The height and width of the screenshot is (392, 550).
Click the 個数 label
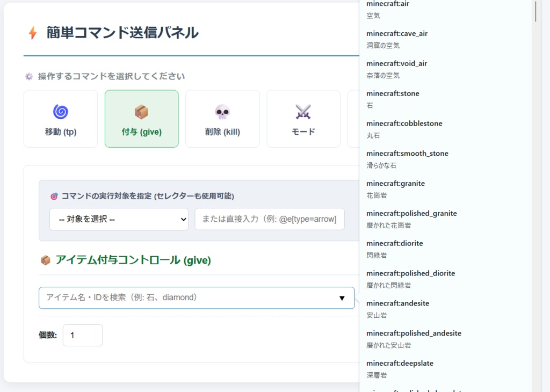tap(48, 335)
